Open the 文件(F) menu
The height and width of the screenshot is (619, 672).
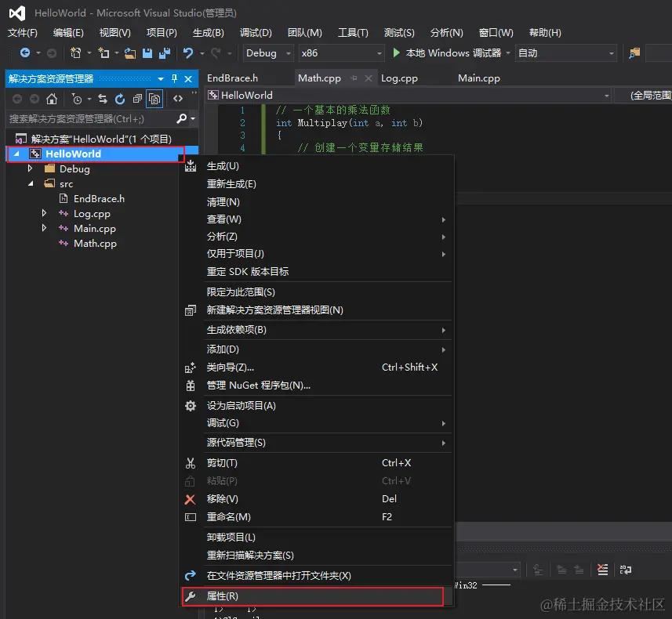(x=23, y=33)
